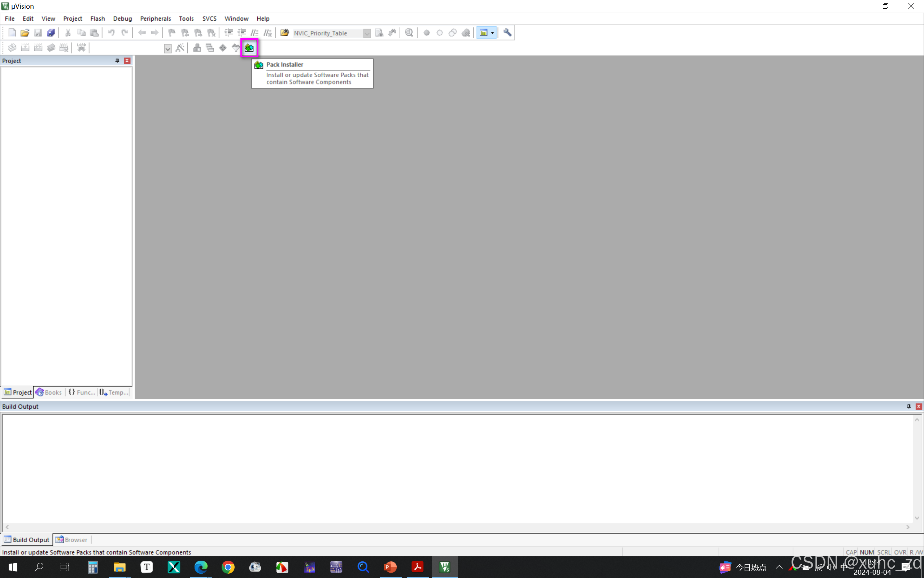Screen dimensions: 924x578
Task: Switch to the Temp... tab
Action: point(114,392)
